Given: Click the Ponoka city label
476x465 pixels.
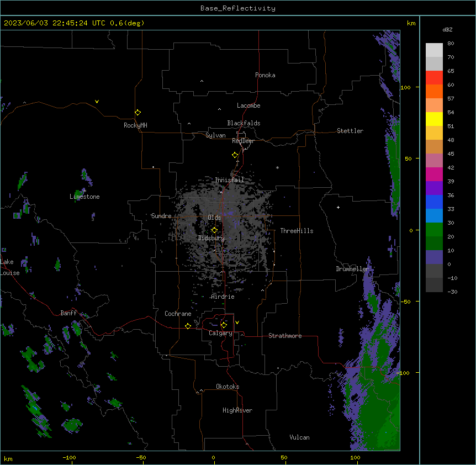Looking at the screenshot, I should tap(265, 75).
